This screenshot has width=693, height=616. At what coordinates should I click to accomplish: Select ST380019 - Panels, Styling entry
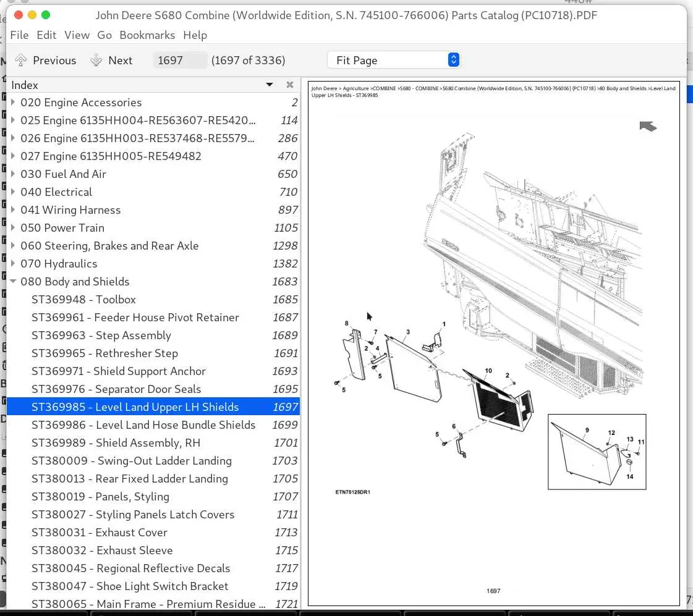[153, 496]
